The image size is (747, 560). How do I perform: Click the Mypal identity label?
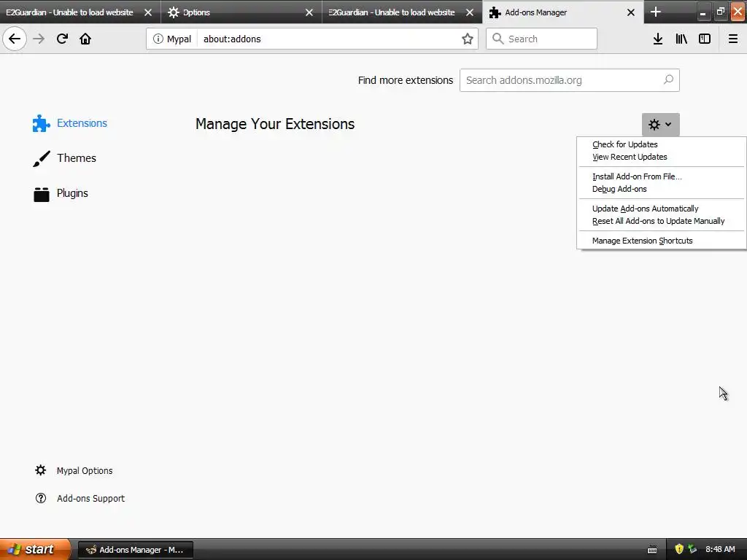coord(179,39)
